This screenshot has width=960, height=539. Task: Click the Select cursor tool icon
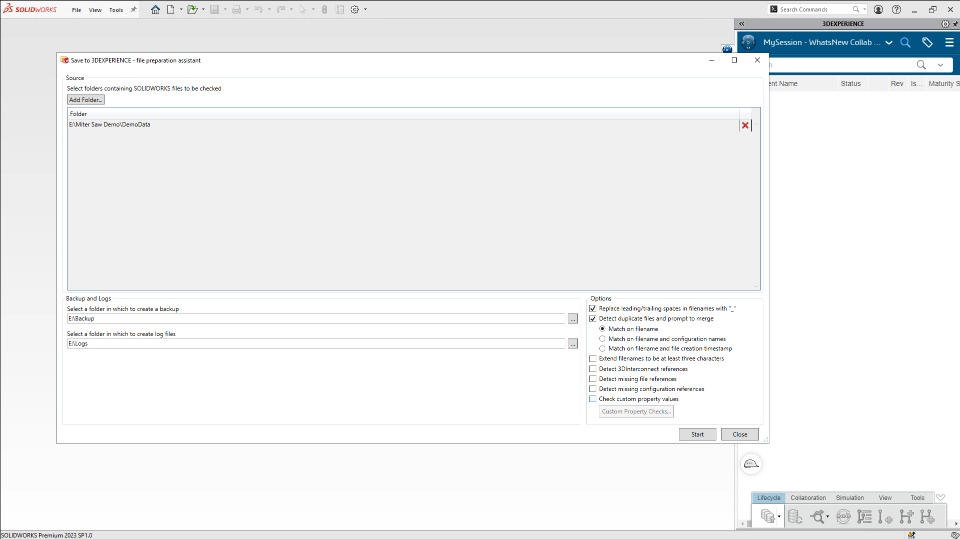pyautogui.click(x=302, y=10)
